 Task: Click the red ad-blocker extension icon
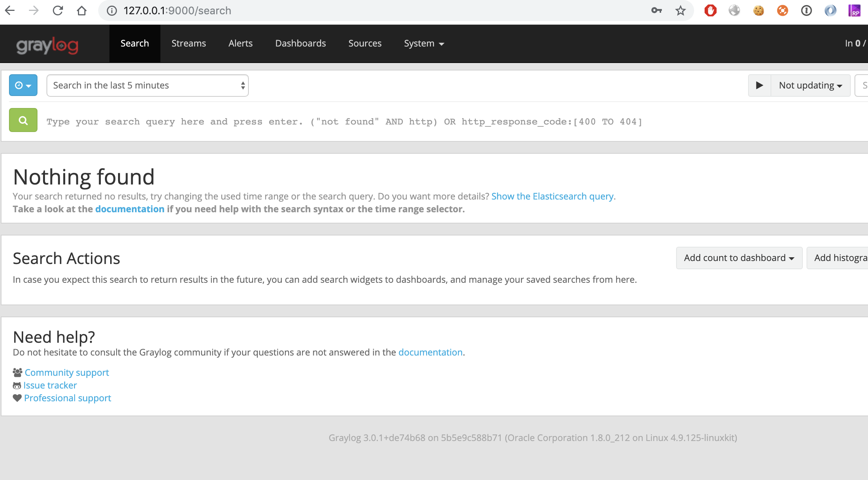[x=710, y=10]
